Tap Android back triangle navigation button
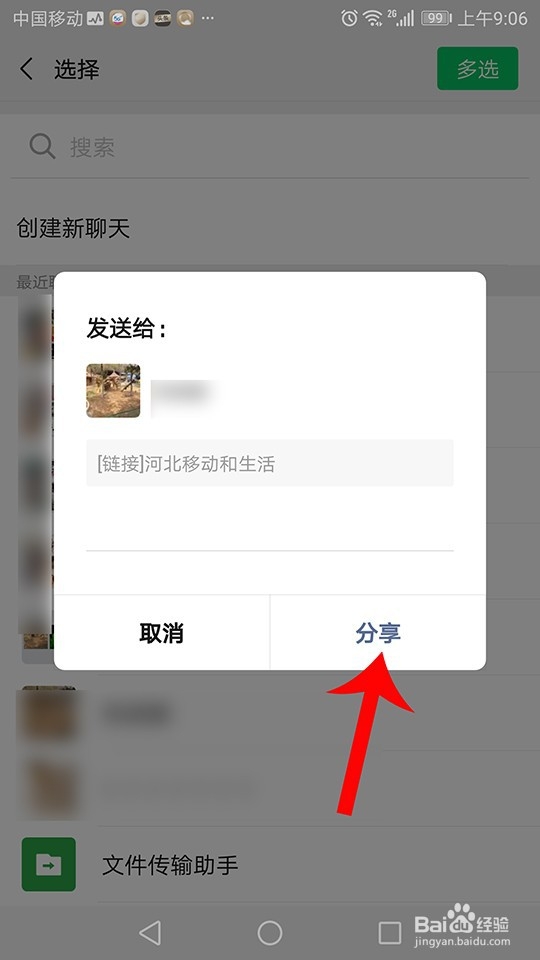The width and height of the screenshot is (540, 960). 150,933
